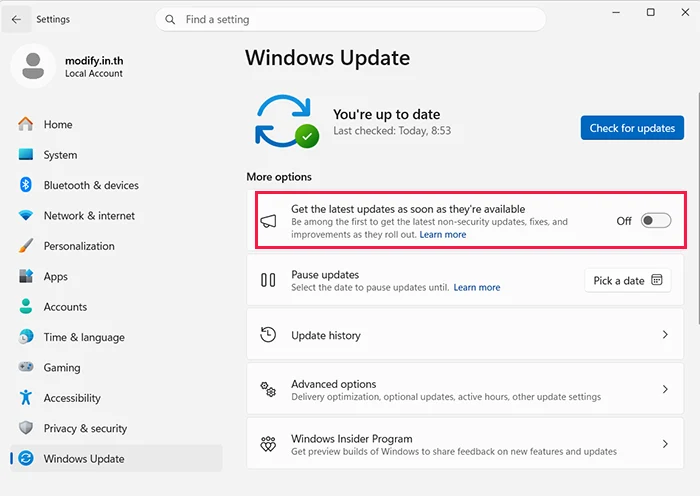Screen dimensions: 700x496
Task: Open Windows Insider Program chevron arrow
Action: [x=665, y=444]
